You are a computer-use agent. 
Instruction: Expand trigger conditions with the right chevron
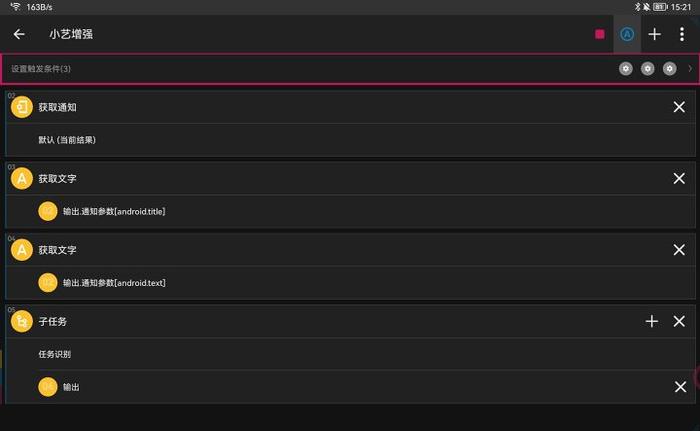pyautogui.click(x=690, y=69)
